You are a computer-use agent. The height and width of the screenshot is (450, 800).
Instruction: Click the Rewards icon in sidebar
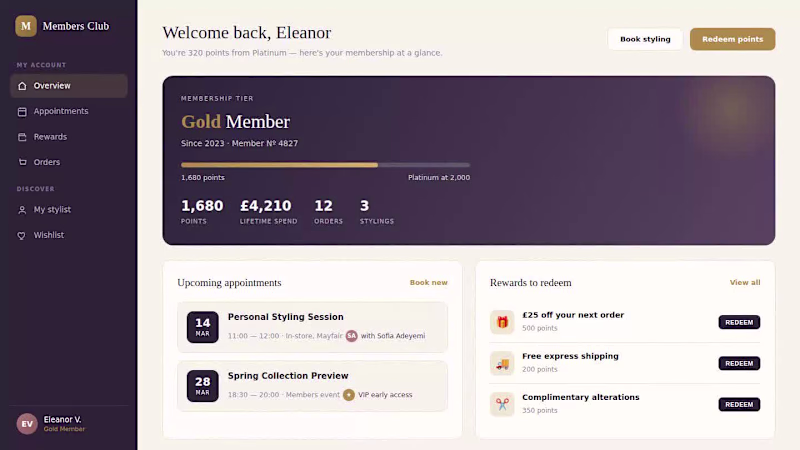(22, 137)
